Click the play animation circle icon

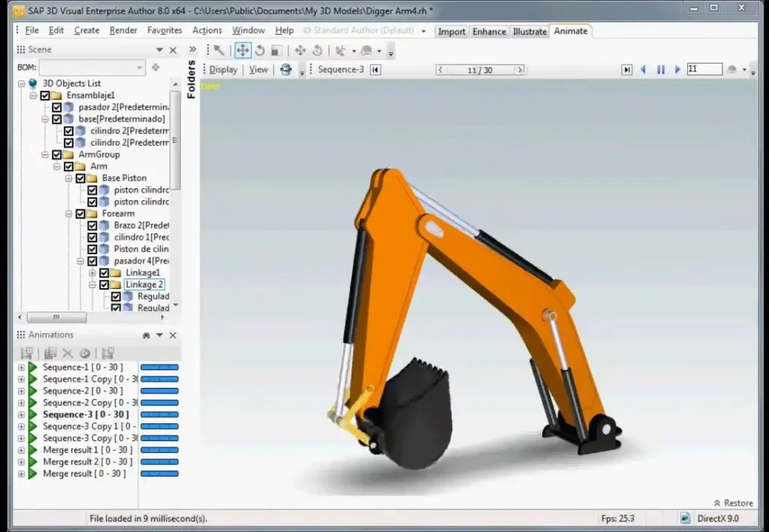(85, 353)
